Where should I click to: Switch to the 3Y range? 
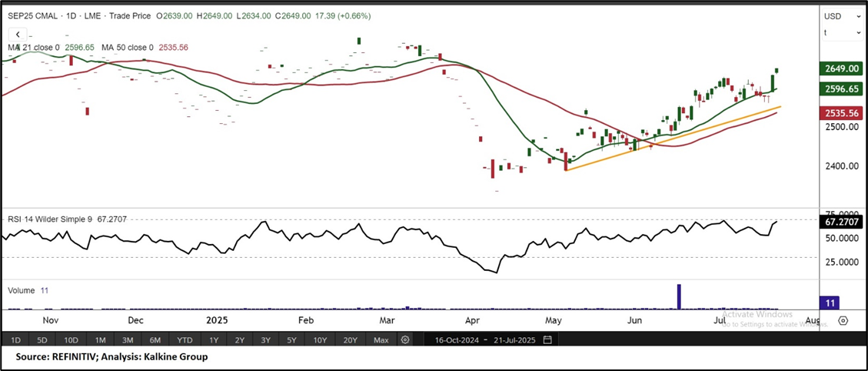[x=266, y=340]
